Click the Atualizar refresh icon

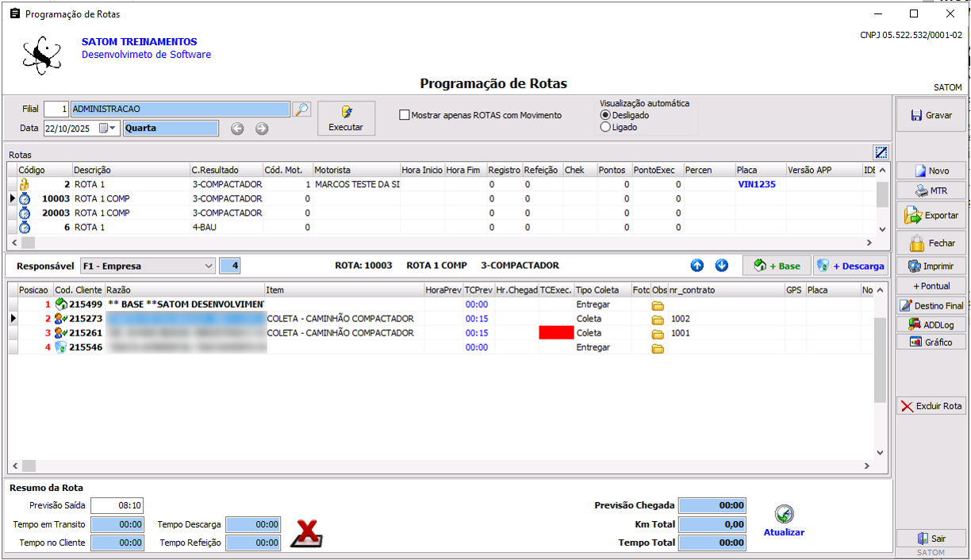[784, 514]
